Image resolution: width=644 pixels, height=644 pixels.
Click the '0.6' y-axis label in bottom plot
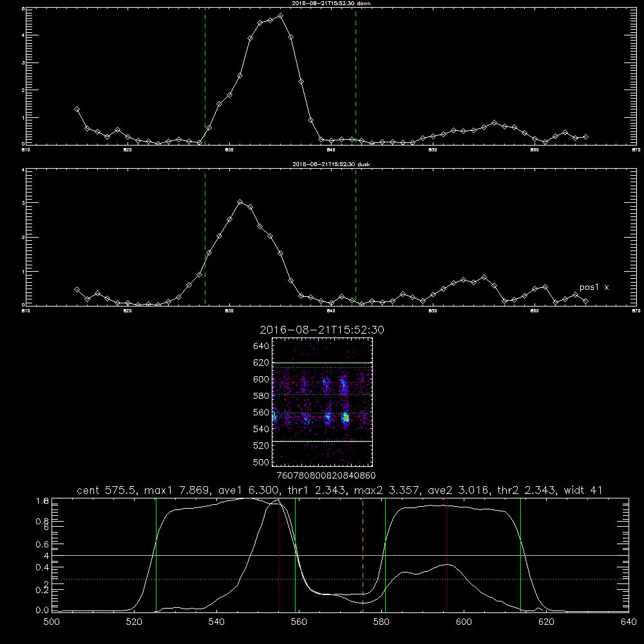(43, 544)
